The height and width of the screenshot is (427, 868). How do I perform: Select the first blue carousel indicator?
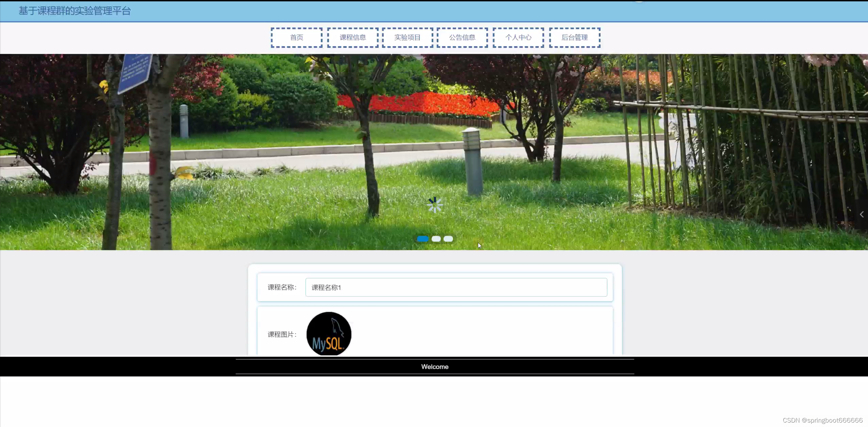tap(422, 239)
